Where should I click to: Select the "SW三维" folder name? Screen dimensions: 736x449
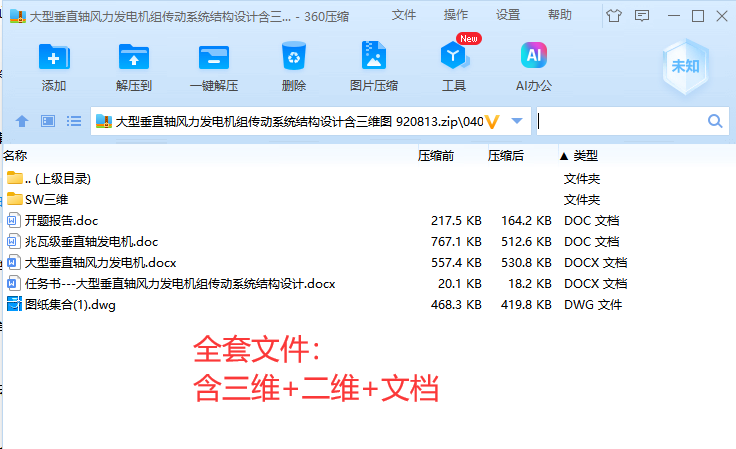(46, 199)
